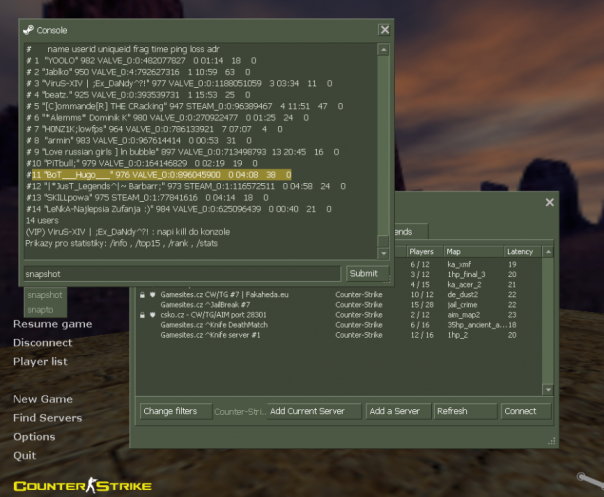The height and width of the screenshot is (497, 604).
Task: Choose 'snapshot' autocomplete suggestion
Action: (x=45, y=295)
